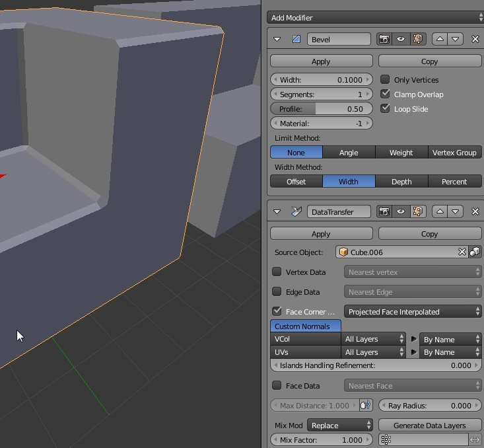Disable Clamp Overlap checkbox
Screen dimensions: 484x448
pyautogui.click(x=385, y=94)
